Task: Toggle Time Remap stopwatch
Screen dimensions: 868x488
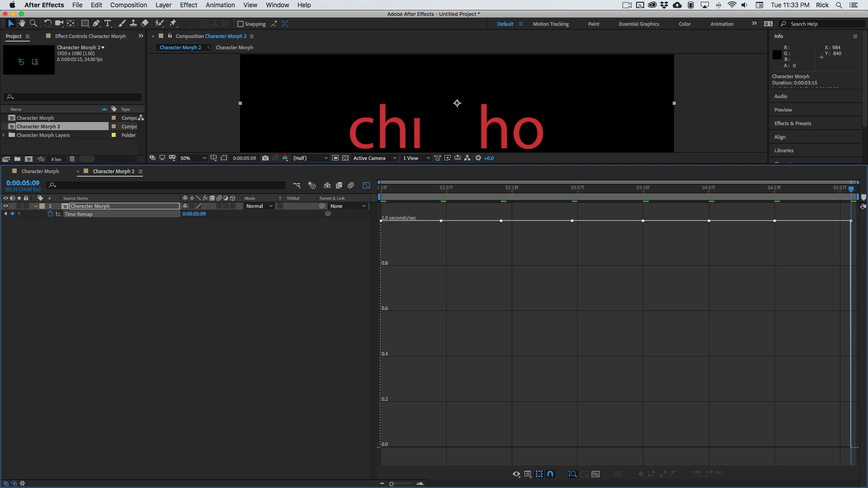Action: (x=50, y=214)
